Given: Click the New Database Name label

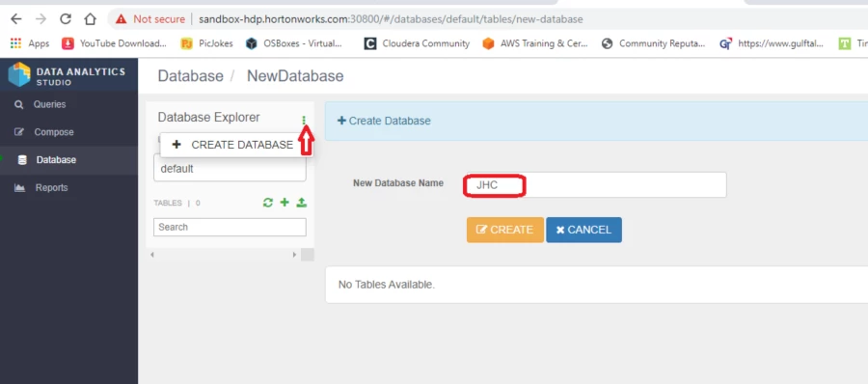Looking at the screenshot, I should tap(398, 183).
